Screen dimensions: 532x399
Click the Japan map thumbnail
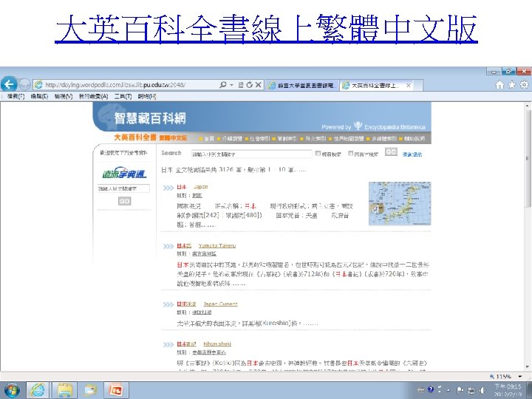point(400,204)
